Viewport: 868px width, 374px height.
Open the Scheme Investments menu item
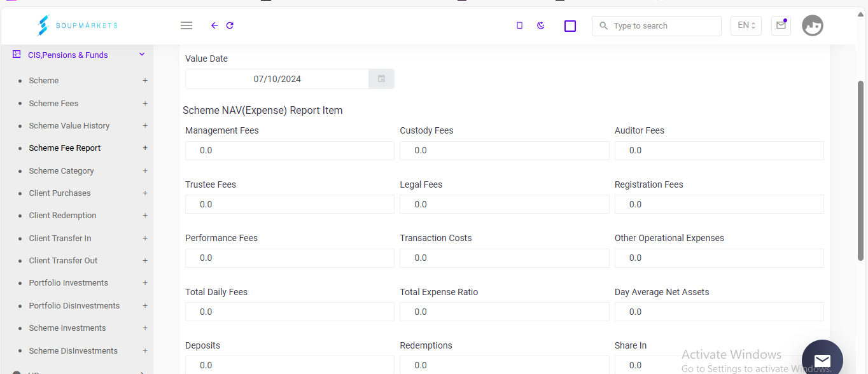click(x=67, y=328)
